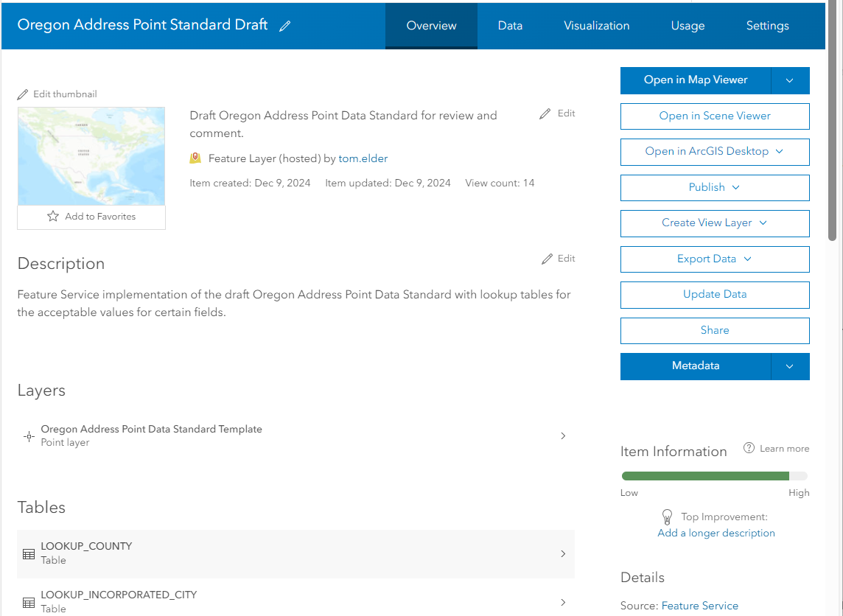Click the point layer crosshair icon
Screen dimensions: 843x616
click(x=29, y=436)
